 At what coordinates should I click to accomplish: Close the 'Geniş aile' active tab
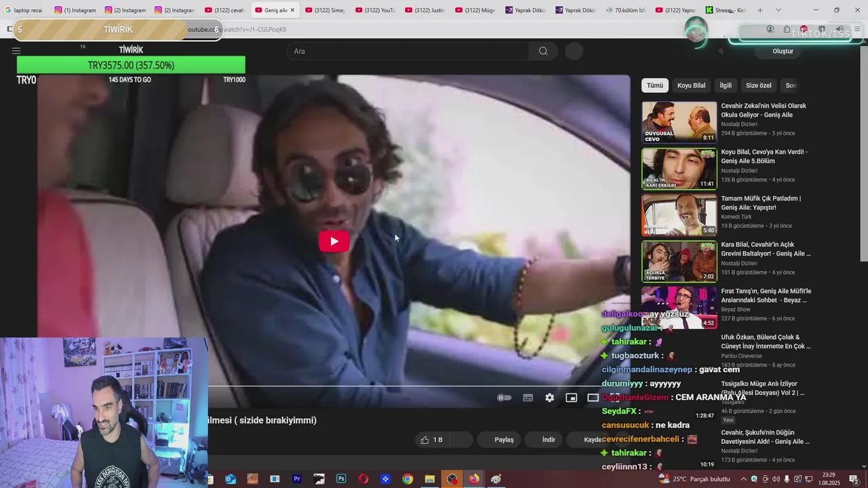pos(292,10)
